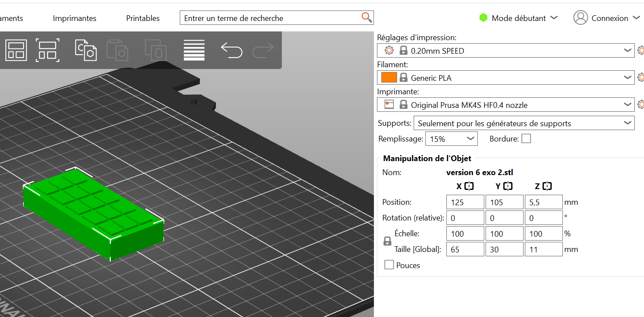
Task: Click the magnifying glass search icon
Action: 367,17
